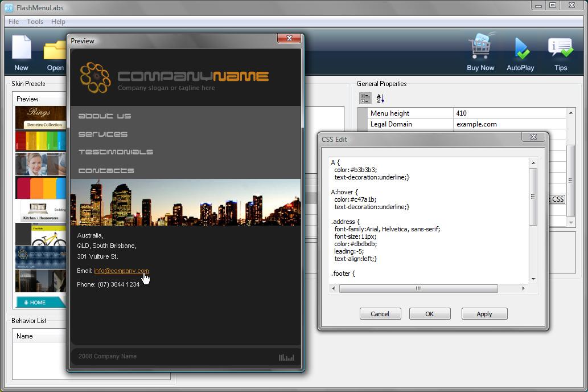Click the audio equalizer icon in preview footer
This screenshot has height=392, width=588.
[286, 357]
